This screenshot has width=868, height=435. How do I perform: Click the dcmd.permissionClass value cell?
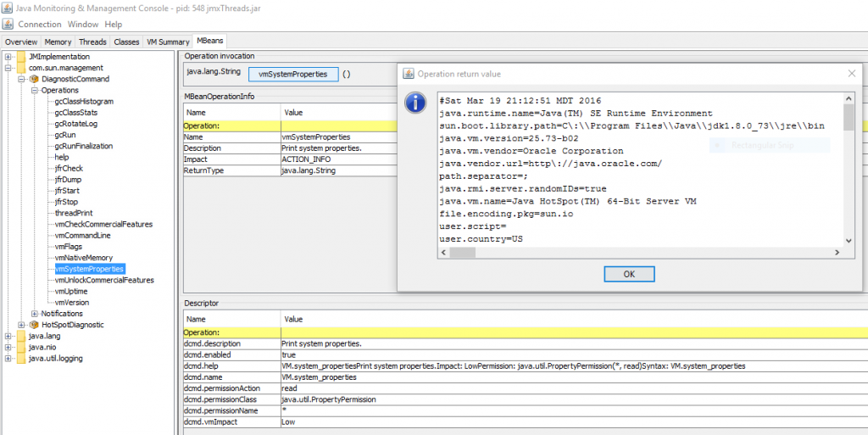[x=574, y=399]
